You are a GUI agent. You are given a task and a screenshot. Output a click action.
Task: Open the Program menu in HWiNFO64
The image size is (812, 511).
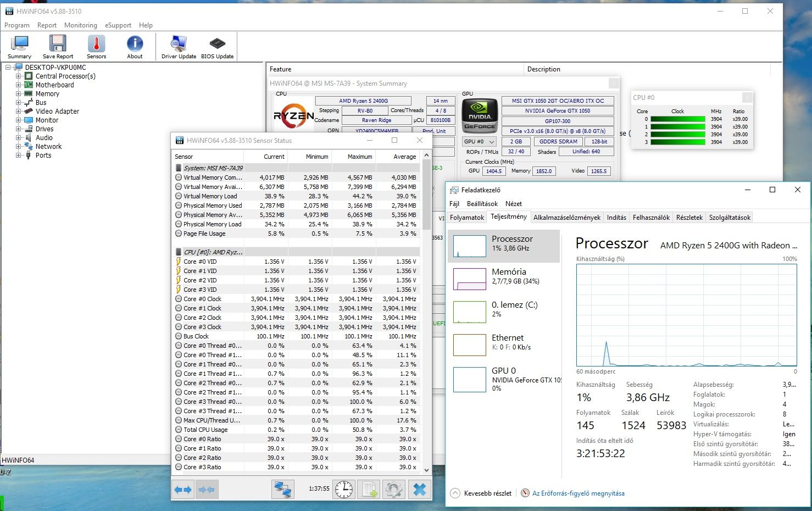[17, 25]
